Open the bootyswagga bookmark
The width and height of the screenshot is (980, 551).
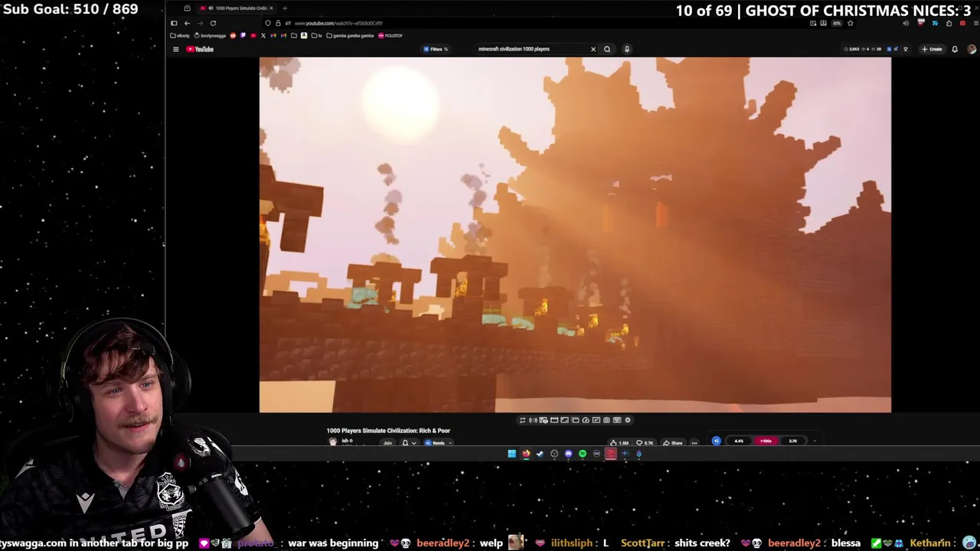tap(210, 35)
